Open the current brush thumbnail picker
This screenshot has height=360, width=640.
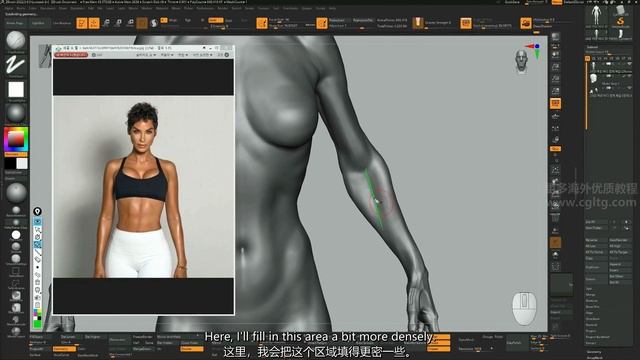point(16,40)
